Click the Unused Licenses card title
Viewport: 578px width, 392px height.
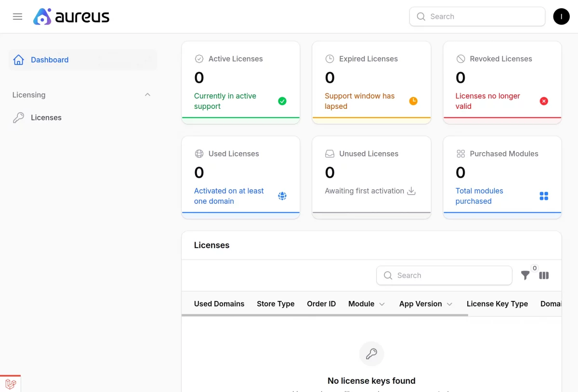tap(368, 154)
